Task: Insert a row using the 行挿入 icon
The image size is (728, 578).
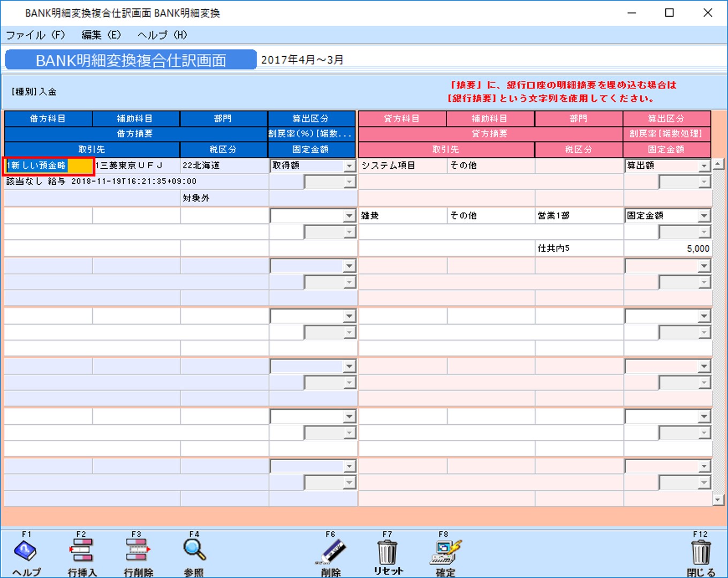Action: [81, 552]
